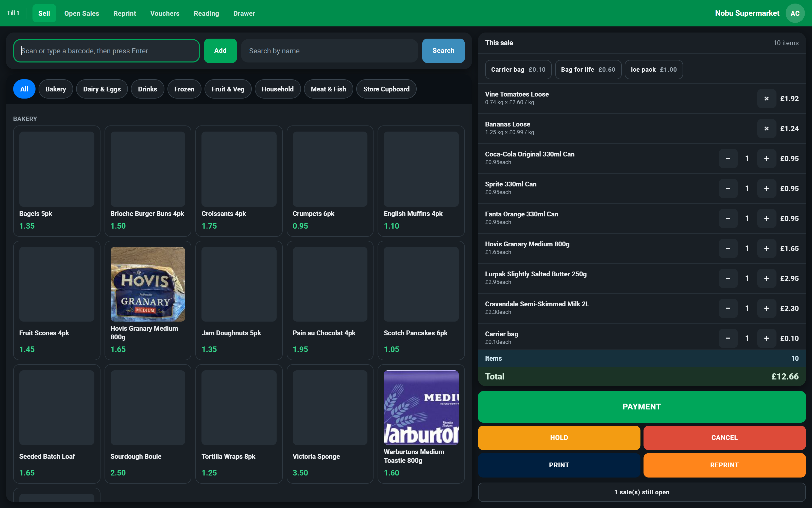
Task: Increase Cravendale Semi-Skimmed Milk 2L quantity
Action: pos(766,308)
